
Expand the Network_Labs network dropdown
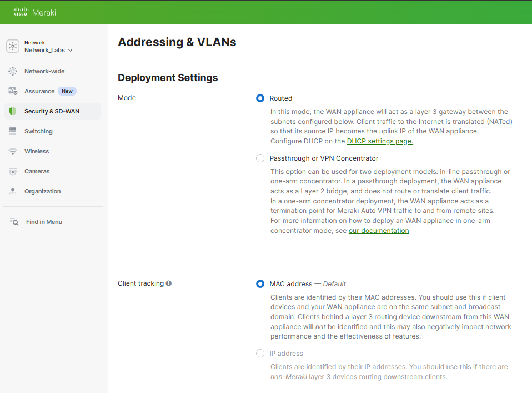click(48, 50)
